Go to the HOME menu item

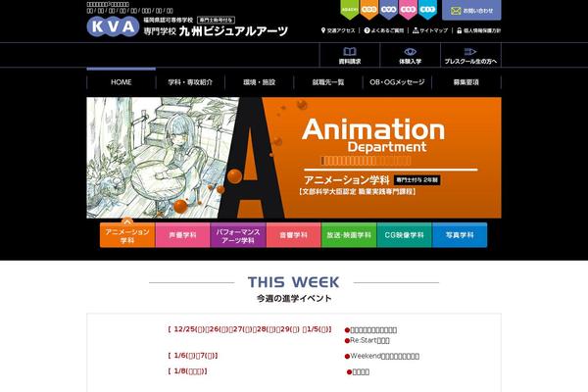(122, 82)
